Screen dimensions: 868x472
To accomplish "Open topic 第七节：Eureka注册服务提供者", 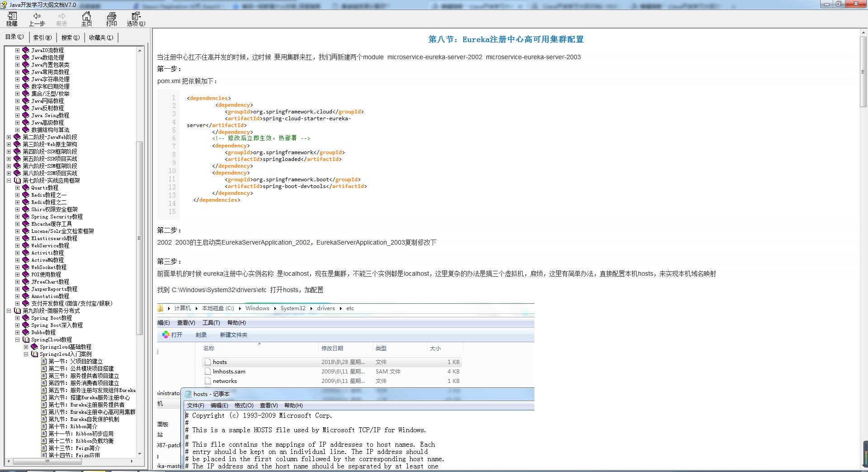I will (86, 405).
